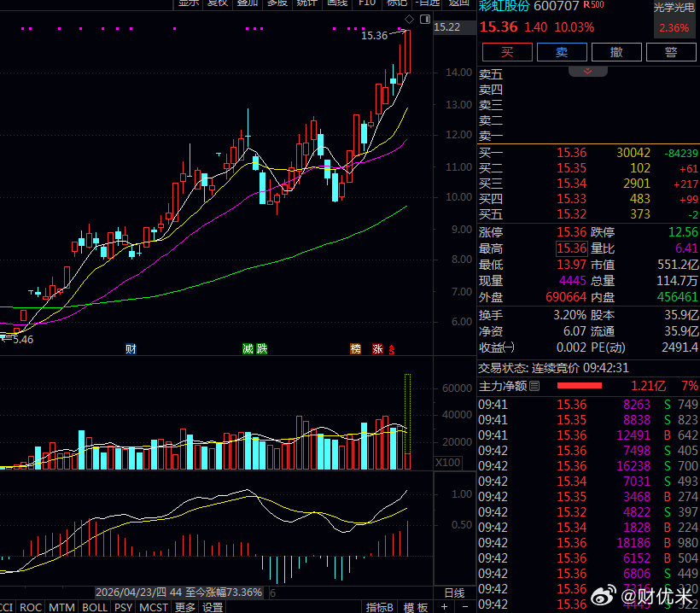Image resolution: width=700 pixels, height=613 pixels.
Task: Open the 统计 statistics menu
Action: [307, 3]
